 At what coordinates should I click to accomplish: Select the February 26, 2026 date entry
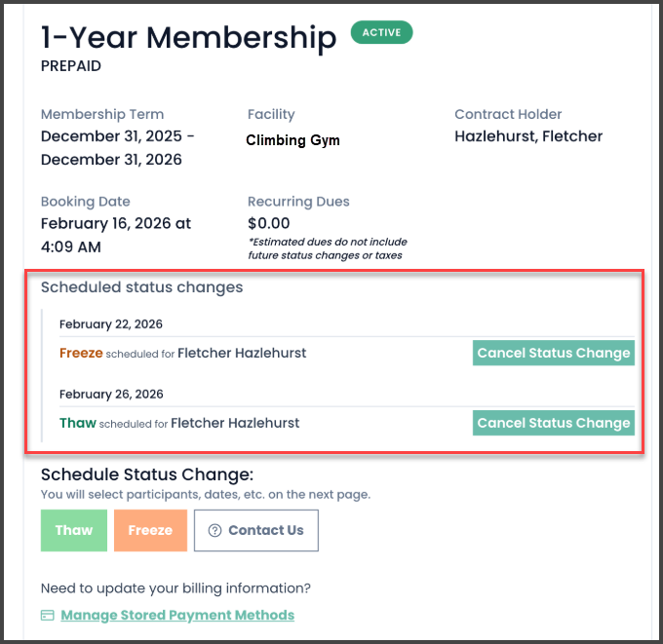(111, 395)
